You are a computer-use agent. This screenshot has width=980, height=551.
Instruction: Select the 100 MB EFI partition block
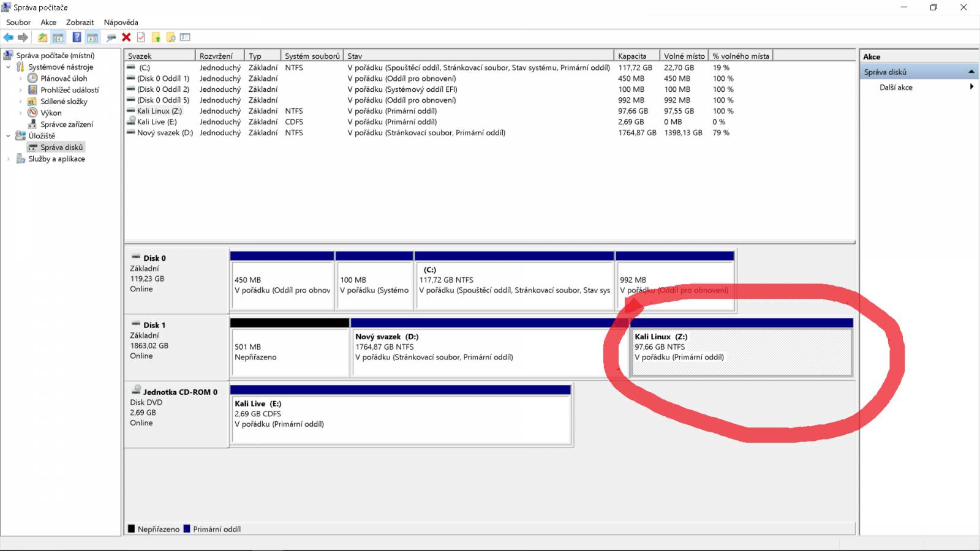click(374, 280)
